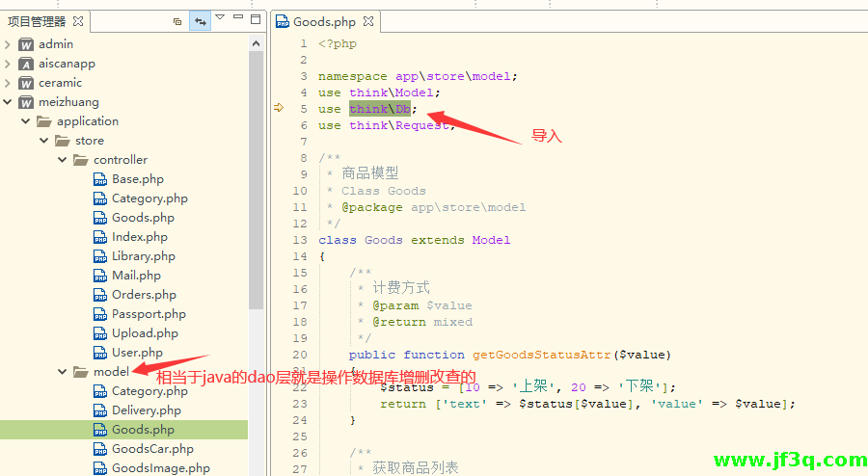Viewport: 868px width, 476px height.
Task: Click the Passport.php file icon
Action: pos(100,314)
